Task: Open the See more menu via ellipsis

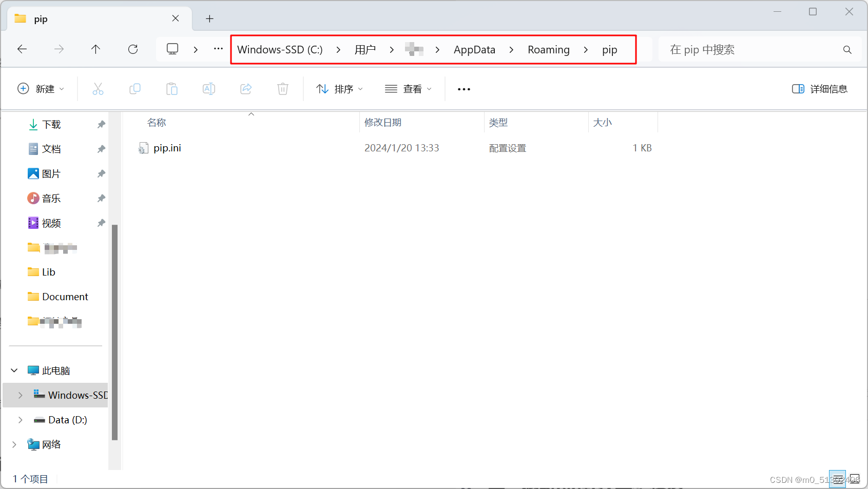Action: (x=463, y=88)
